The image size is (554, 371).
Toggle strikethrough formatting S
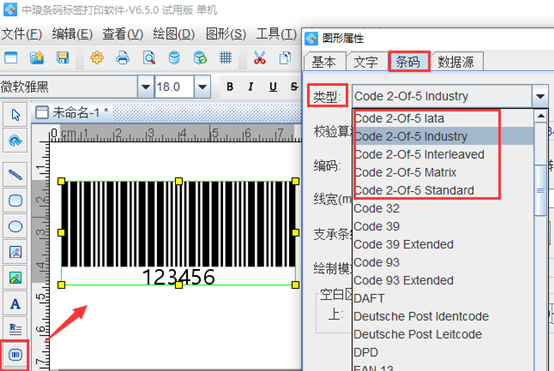click(x=294, y=87)
